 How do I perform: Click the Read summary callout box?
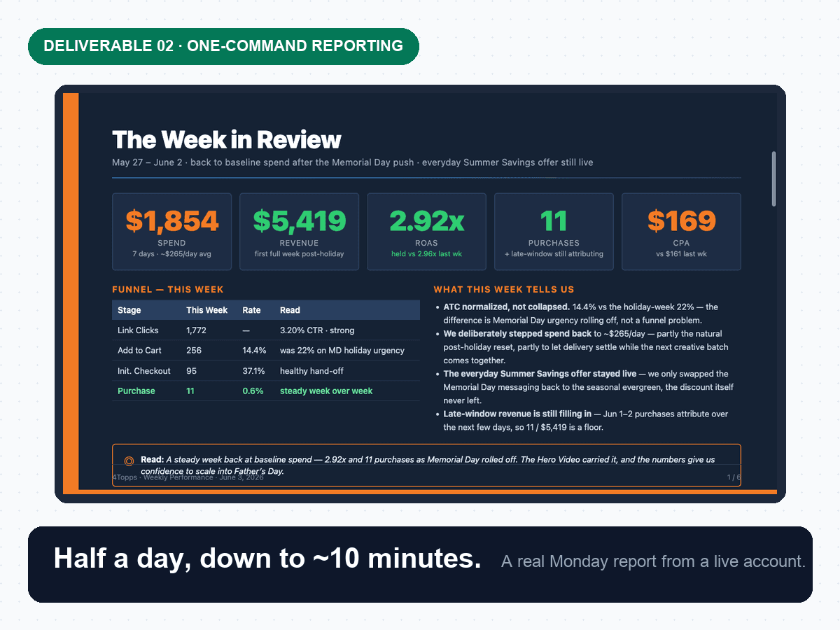click(x=426, y=465)
